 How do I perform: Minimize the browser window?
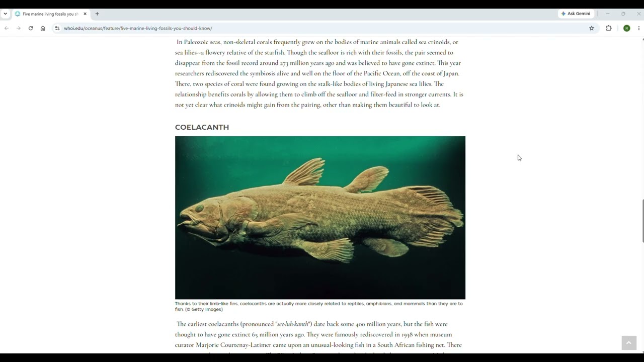coord(607,14)
